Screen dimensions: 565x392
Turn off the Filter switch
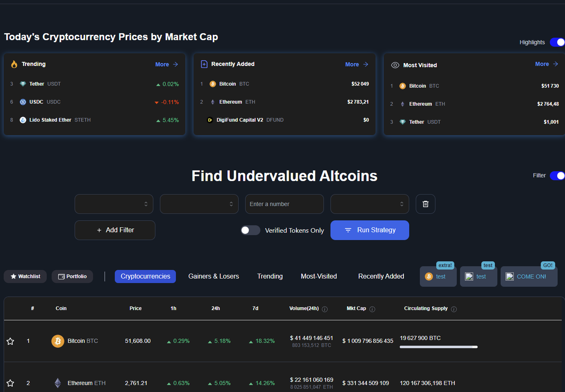pyautogui.click(x=557, y=176)
